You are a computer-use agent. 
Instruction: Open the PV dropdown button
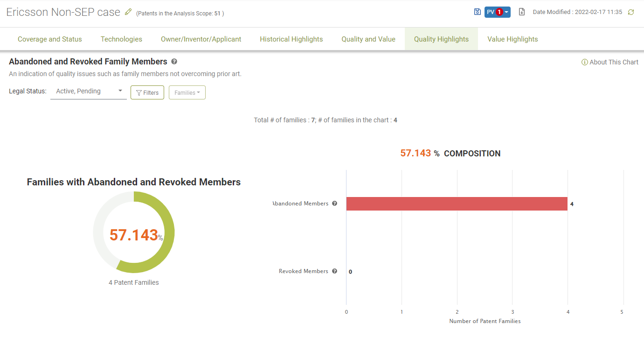(498, 12)
